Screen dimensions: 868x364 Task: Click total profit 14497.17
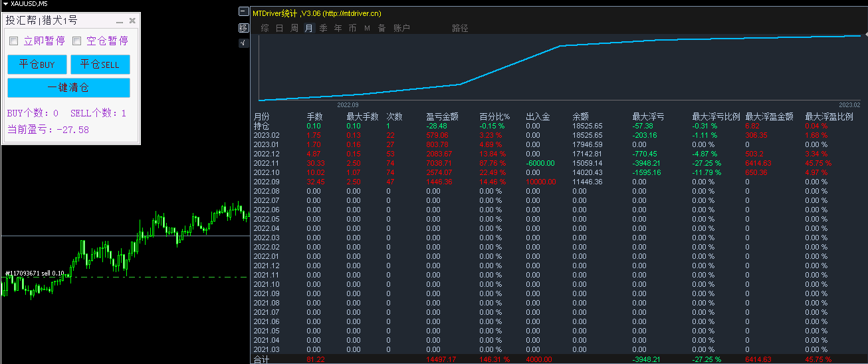pos(441,359)
